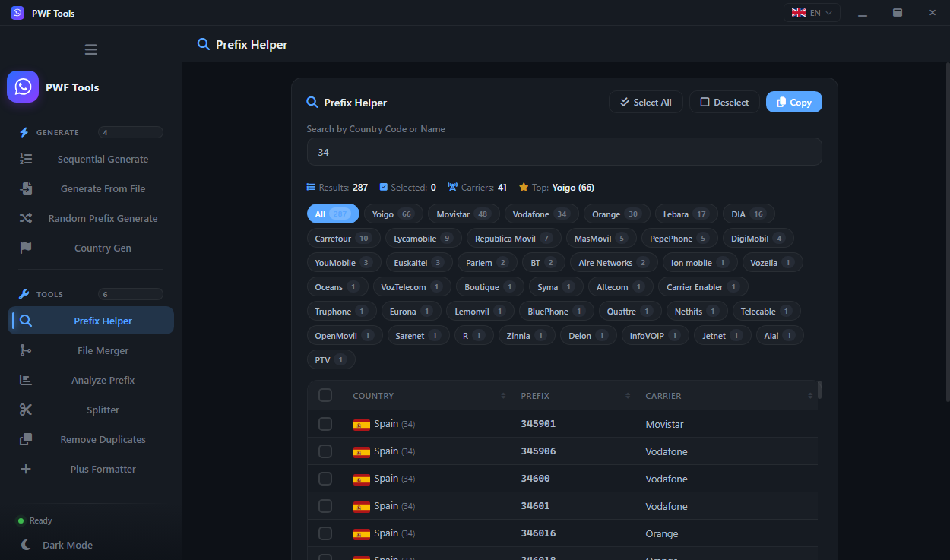The image size is (950, 560).
Task: Tick the select-all checkbox in table header
Action: 325,395
